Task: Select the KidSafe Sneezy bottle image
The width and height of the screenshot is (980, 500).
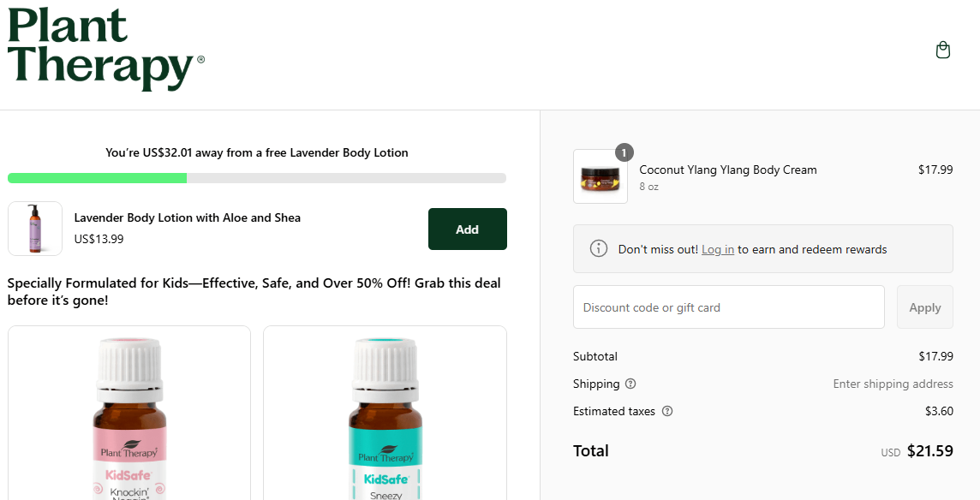Action: point(385,420)
